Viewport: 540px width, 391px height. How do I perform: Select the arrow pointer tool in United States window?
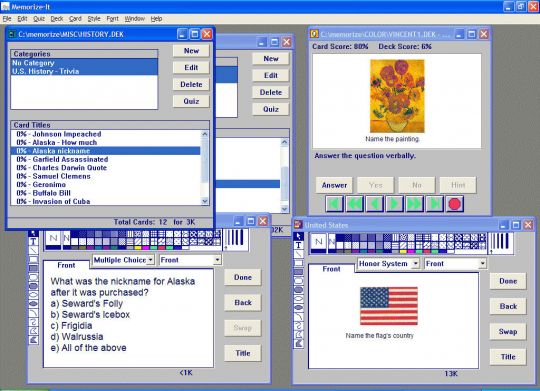click(x=299, y=236)
